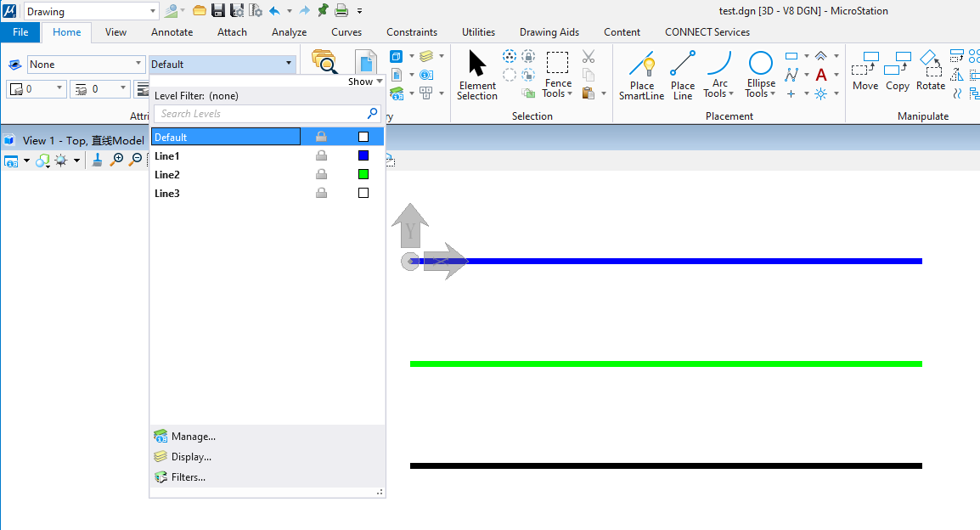Activate the Place Line tool
This screenshot has width=980, height=530.
coord(683,75)
